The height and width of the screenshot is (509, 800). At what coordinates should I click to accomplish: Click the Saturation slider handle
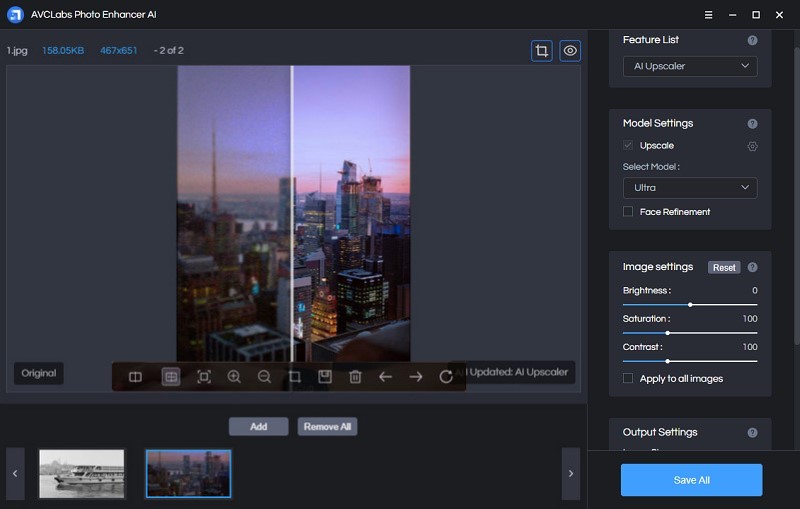tap(667, 332)
